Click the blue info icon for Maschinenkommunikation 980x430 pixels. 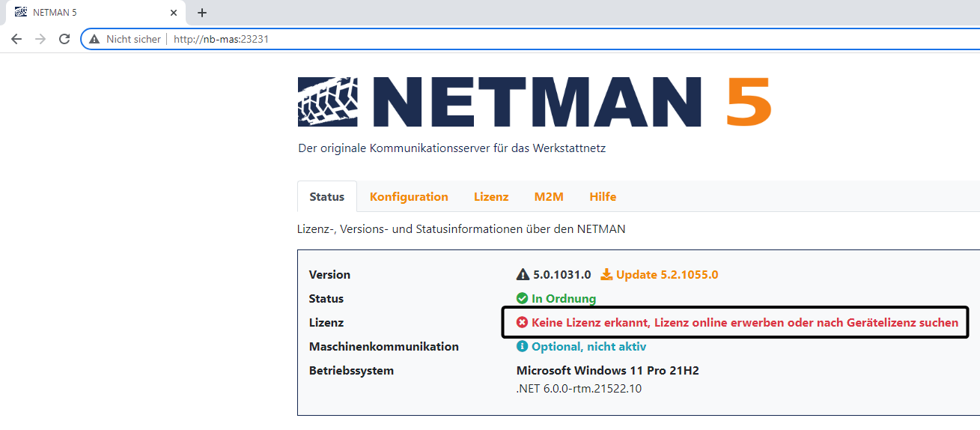pos(523,347)
